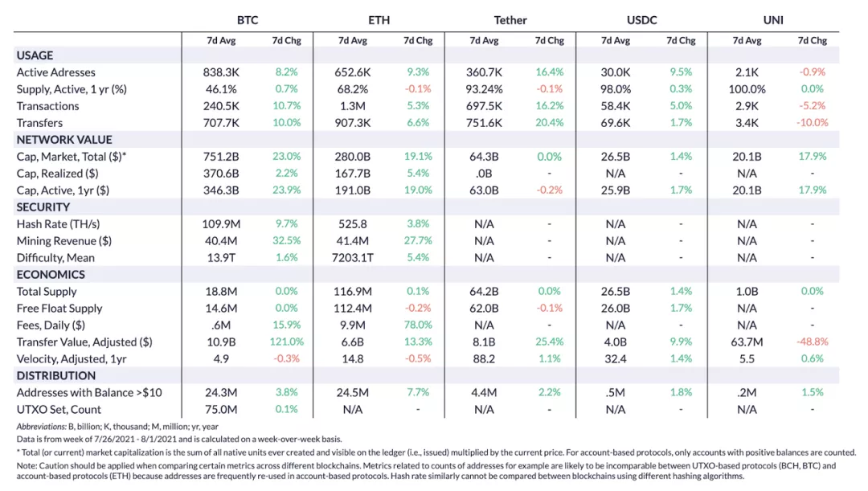
Task: Select the ECONOMICS section heading
Action: click(51, 275)
